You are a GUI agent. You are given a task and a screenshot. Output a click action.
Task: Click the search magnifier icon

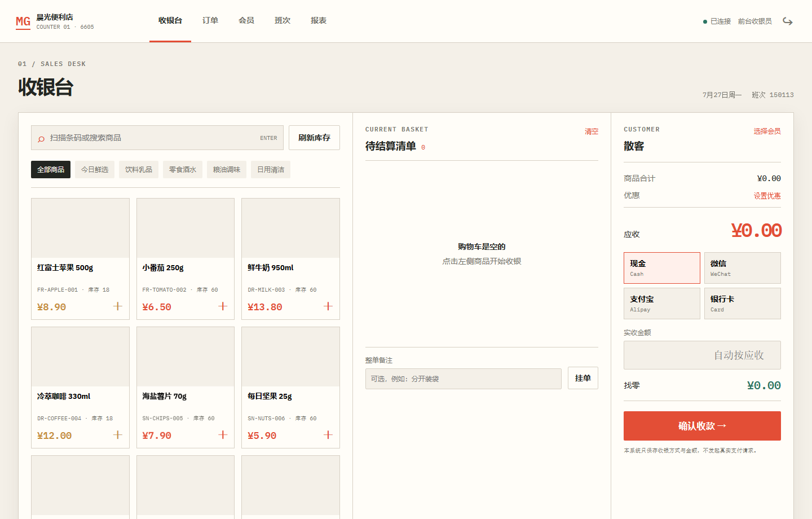pyautogui.click(x=41, y=139)
